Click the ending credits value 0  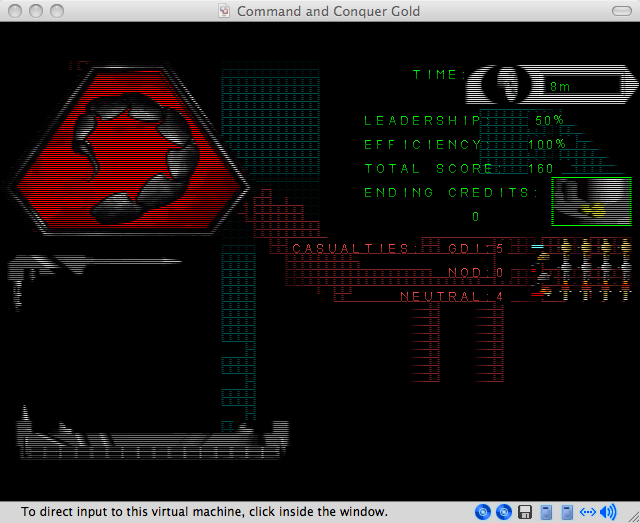[x=476, y=217]
